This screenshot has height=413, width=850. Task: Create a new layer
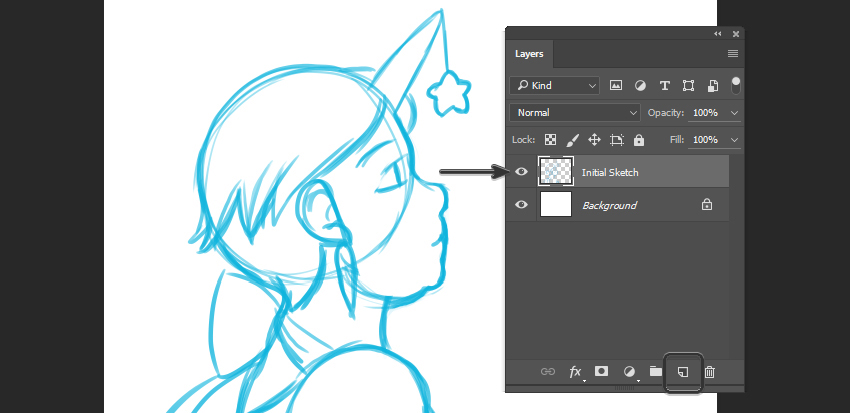(684, 372)
